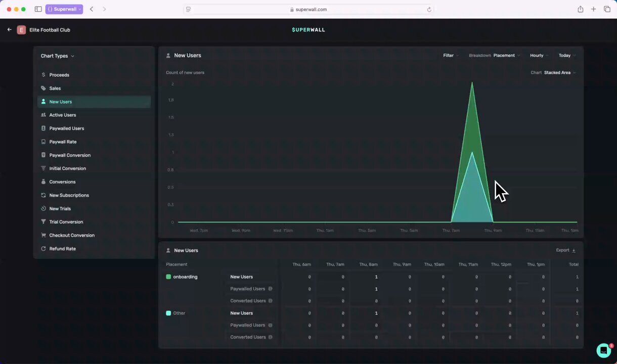The width and height of the screenshot is (617, 364).
Task: Click the Placement column header
Action: click(x=177, y=264)
